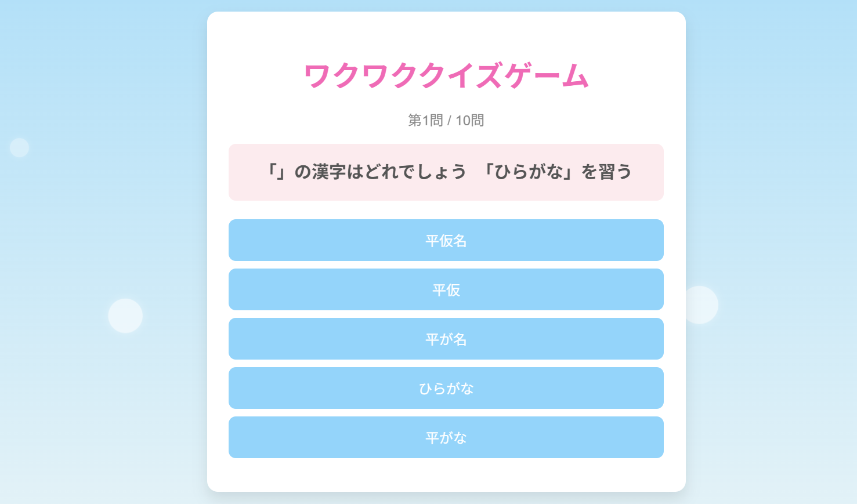The height and width of the screenshot is (504, 857).
Task: Click the 第1問 / 10問 progress counter
Action: coord(446,120)
